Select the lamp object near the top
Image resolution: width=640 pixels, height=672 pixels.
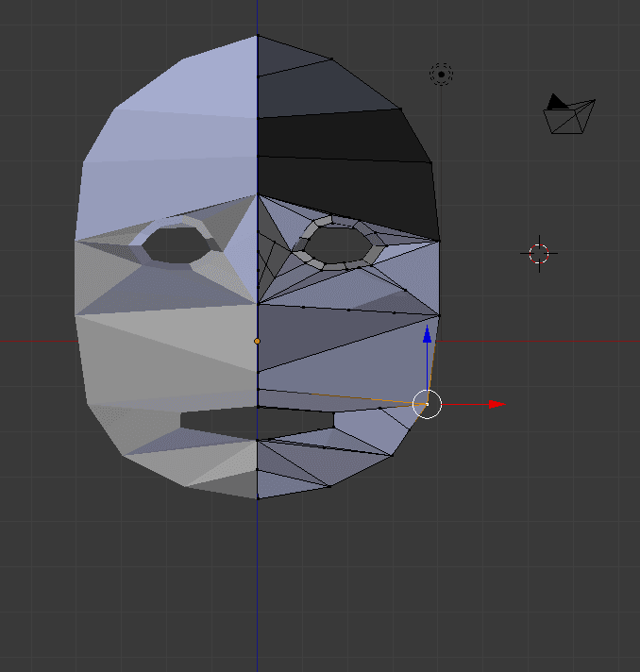pyautogui.click(x=441, y=75)
